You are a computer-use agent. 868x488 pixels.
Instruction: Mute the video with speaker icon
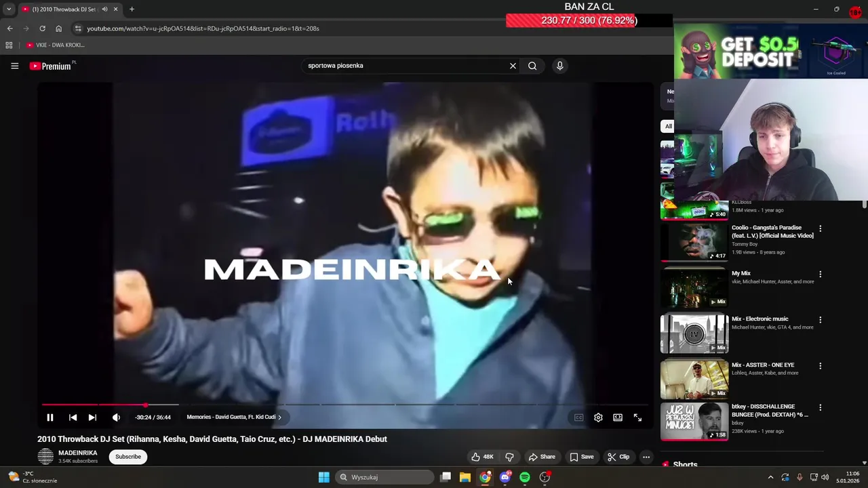[116, 418]
